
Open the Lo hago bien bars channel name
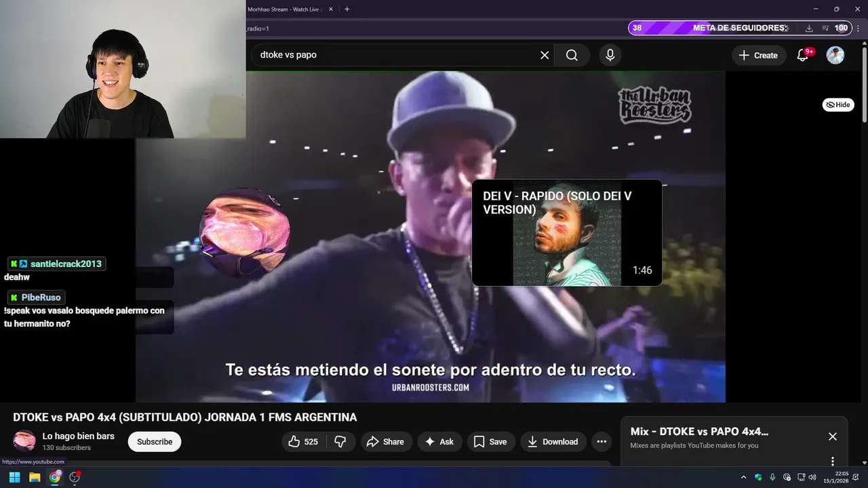tap(79, 436)
